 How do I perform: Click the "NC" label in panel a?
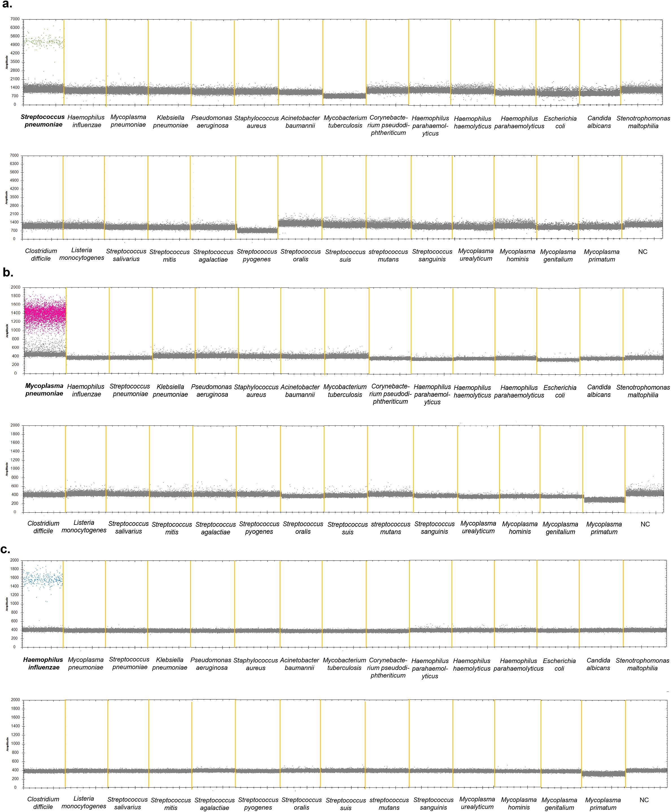642,252
